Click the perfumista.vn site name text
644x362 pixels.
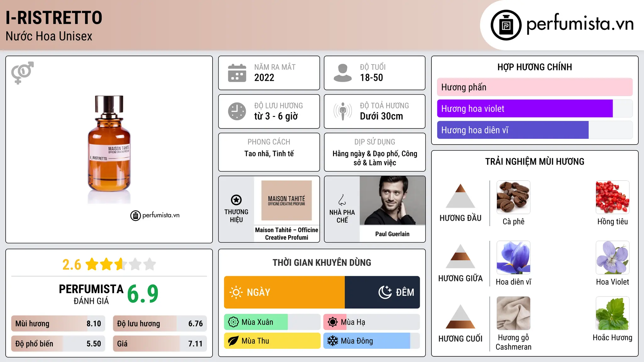[580, 24]
